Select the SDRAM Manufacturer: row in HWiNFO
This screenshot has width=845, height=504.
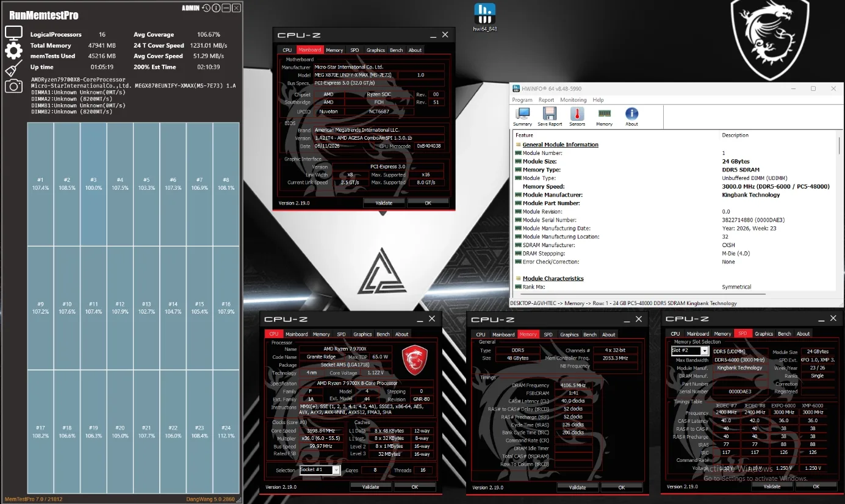[x=675, y=245]
